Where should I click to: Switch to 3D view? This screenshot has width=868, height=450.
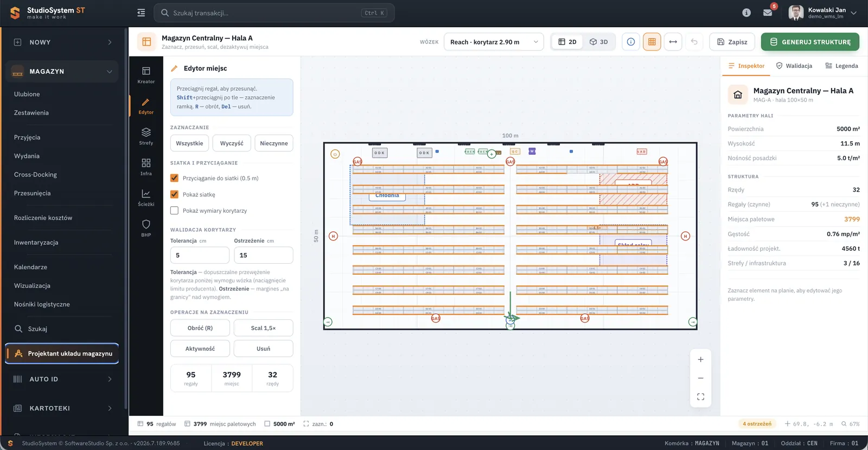(x=599, y=42)
